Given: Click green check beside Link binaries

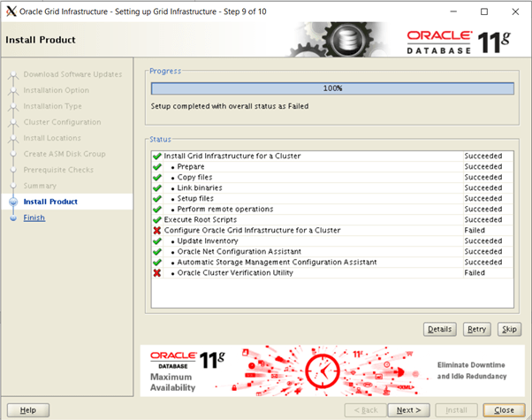Looking at the screenshot, I should click(157, 188).
